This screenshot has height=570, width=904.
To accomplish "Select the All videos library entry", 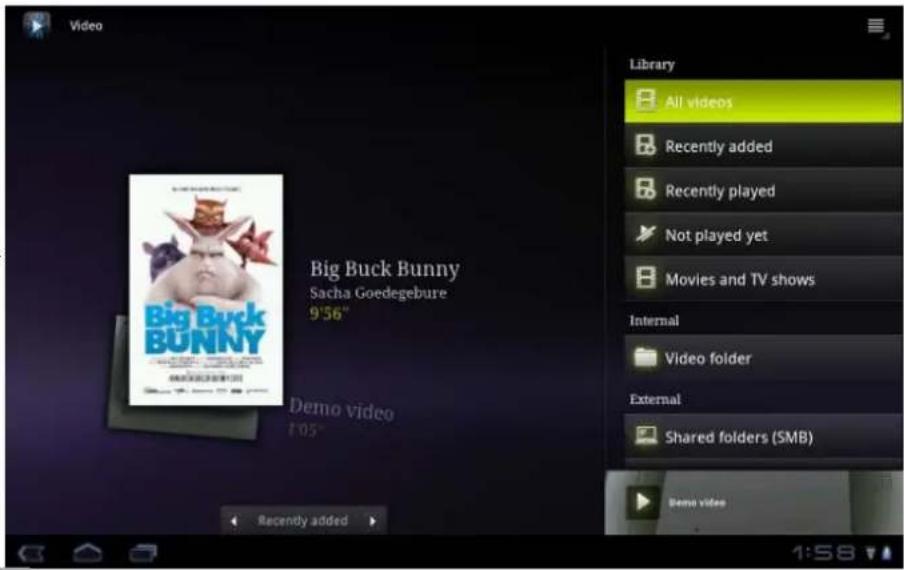I will (763, 101).
